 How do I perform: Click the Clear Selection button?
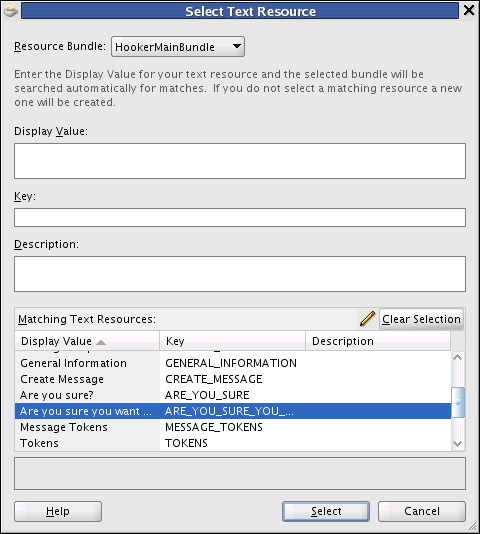click(x=421, y=319)
